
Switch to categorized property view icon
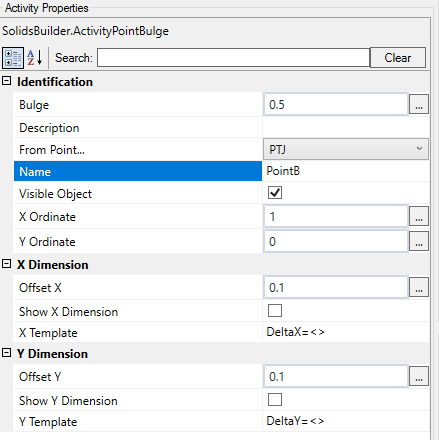point(13,58)
